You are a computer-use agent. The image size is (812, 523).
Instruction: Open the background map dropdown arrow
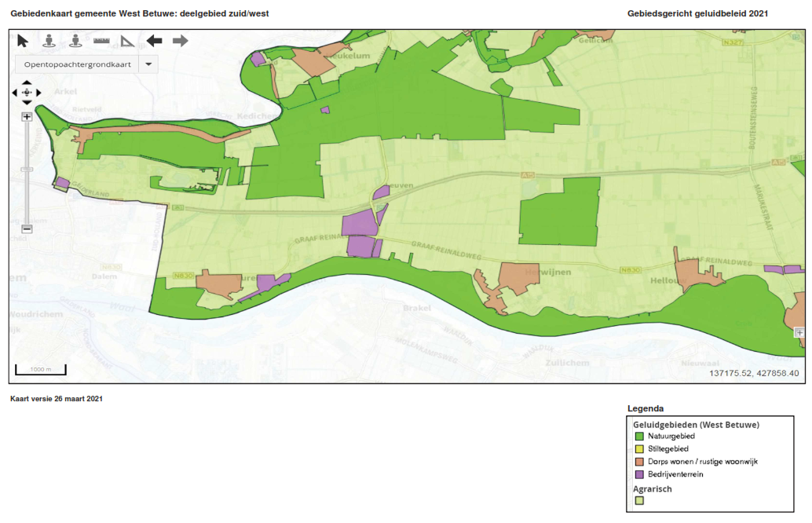coord(148,64)
